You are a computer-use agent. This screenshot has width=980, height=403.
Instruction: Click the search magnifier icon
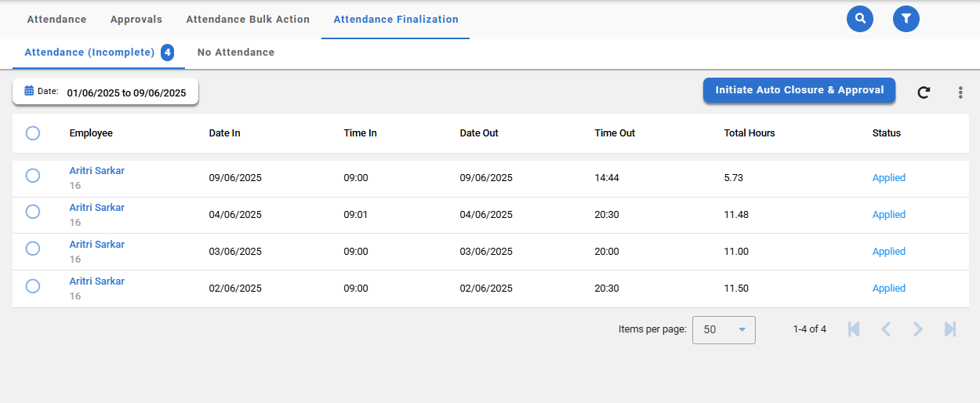tap(860, 19)
